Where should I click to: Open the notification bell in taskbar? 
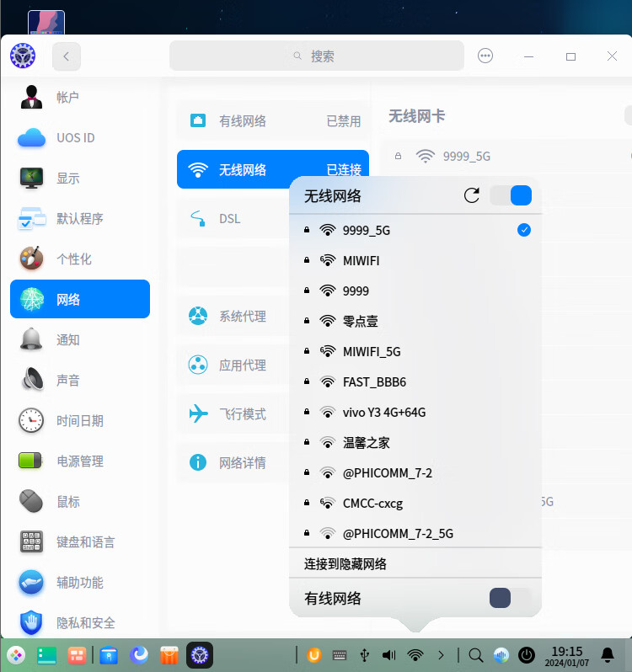pyautogui.click(x=608, y=655)
